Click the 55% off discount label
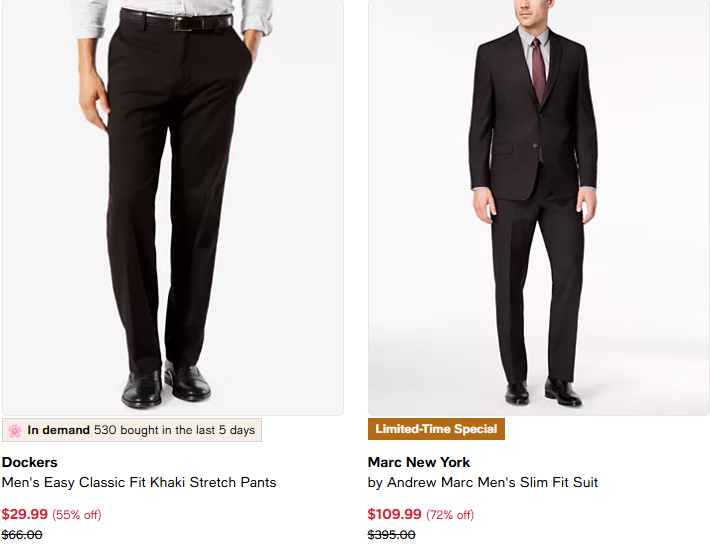The image size is (710, 545). [x=77, y=515]
